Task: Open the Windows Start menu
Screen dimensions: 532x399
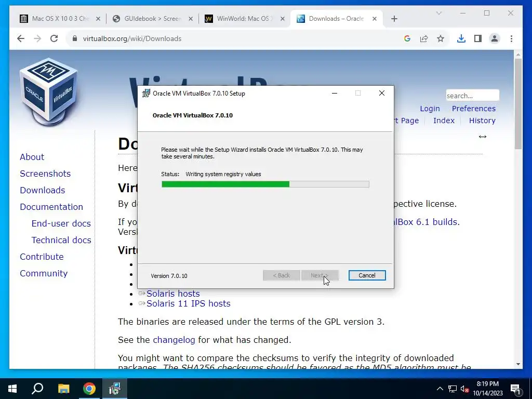Action: coord(12,389)
